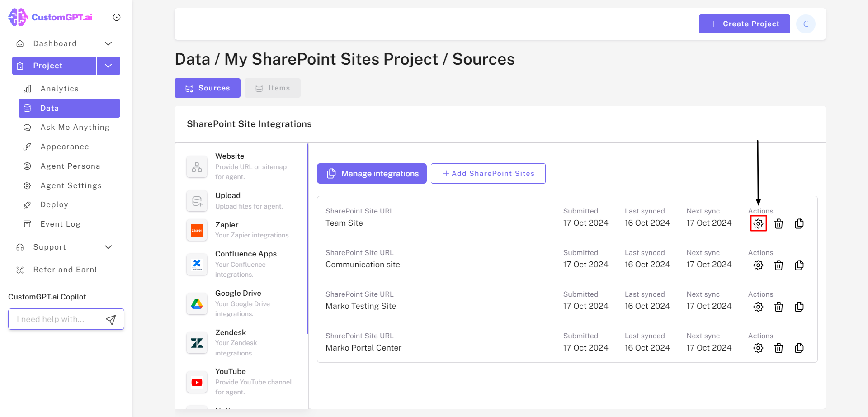Click the Create Project button
868x417 pixels.
click(x=745, y=24)
